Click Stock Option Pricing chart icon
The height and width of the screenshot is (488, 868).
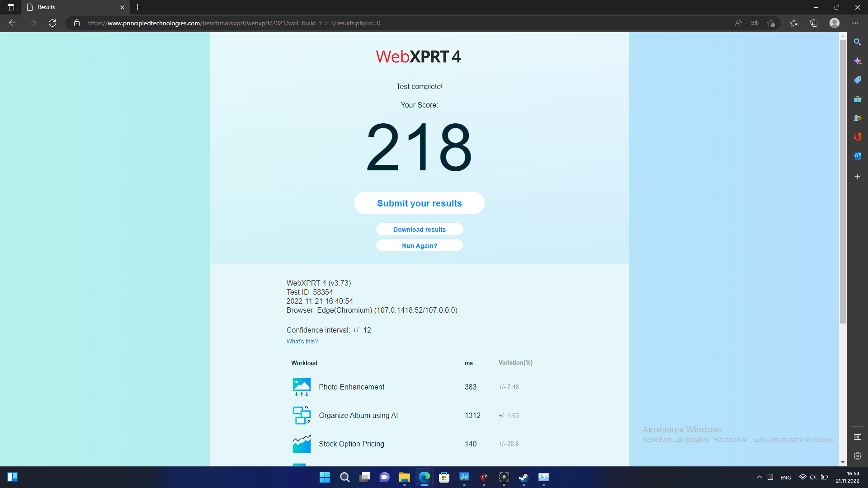tap(302, 444)
